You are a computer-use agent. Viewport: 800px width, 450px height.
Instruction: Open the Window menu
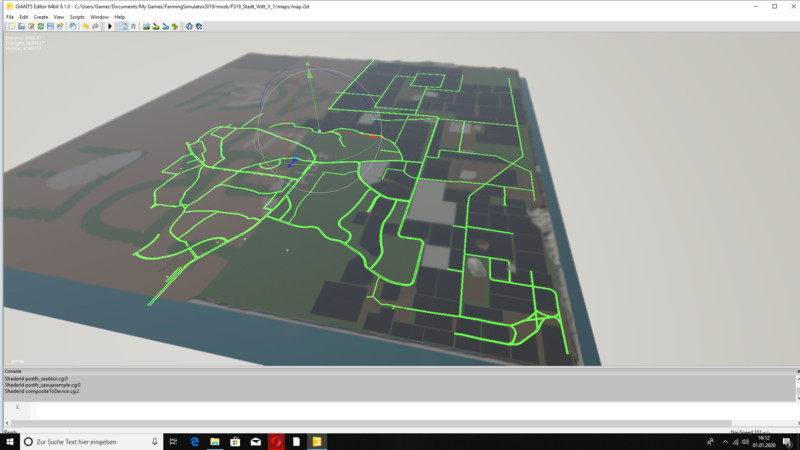click(99, 17)
